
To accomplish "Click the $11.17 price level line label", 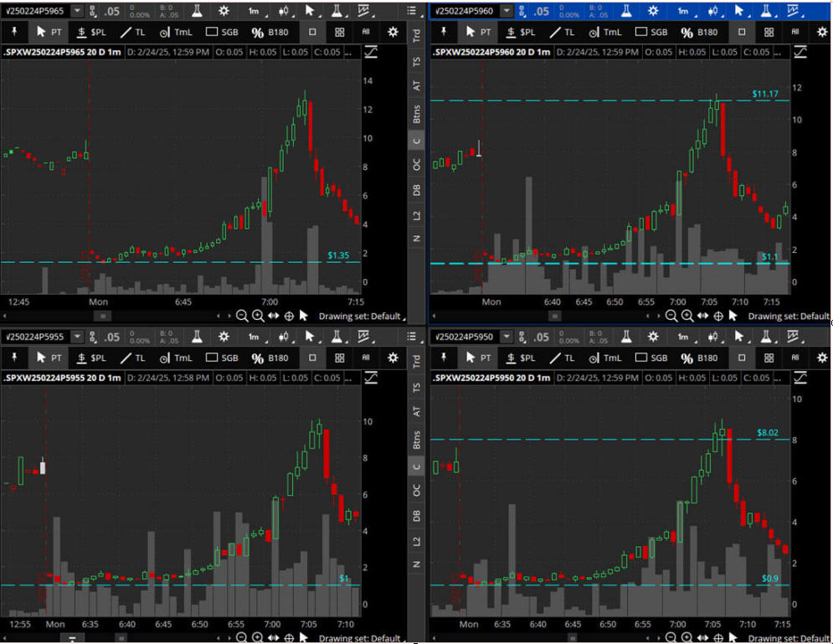I will tap(765, 94).
